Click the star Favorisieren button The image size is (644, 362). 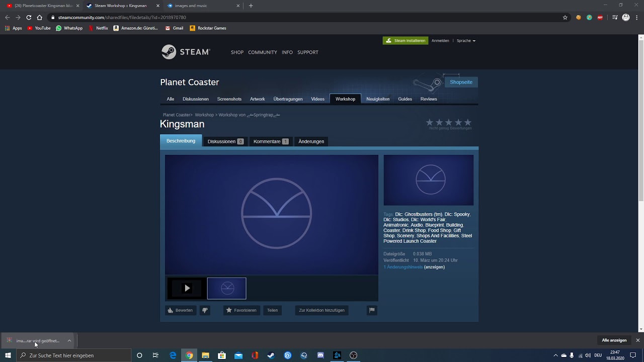click(242, 310)
